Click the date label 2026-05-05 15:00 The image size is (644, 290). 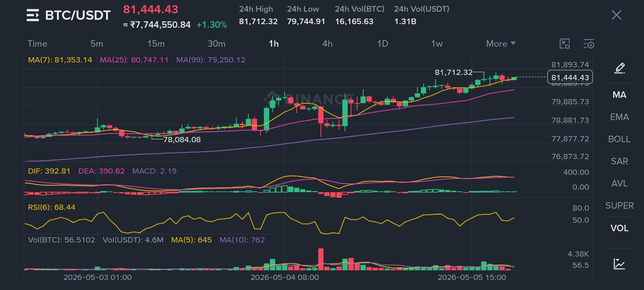click(472, 277)
